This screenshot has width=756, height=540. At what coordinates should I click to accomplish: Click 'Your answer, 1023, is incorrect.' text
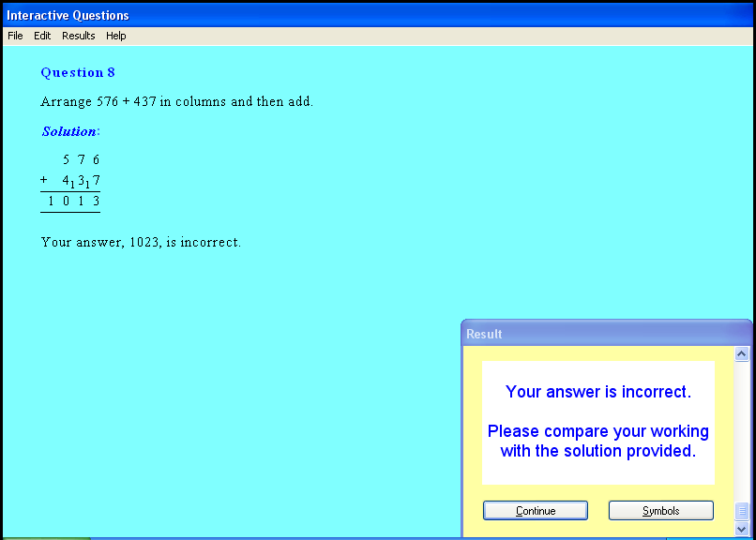pyautogui.click(x=141, y=242)
